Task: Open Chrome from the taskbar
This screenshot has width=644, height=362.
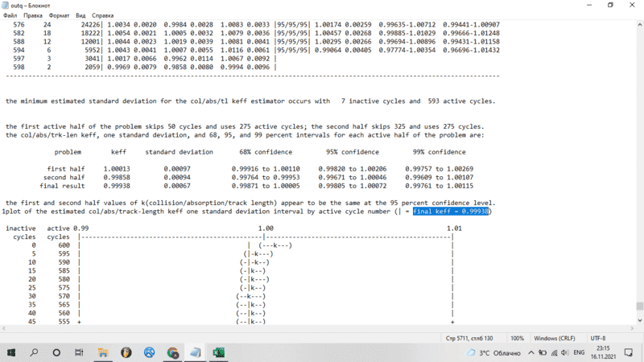Action: click(173, 352)
